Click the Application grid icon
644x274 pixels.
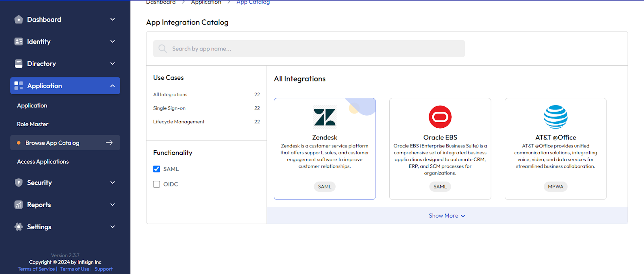click(x=19, y=86)
